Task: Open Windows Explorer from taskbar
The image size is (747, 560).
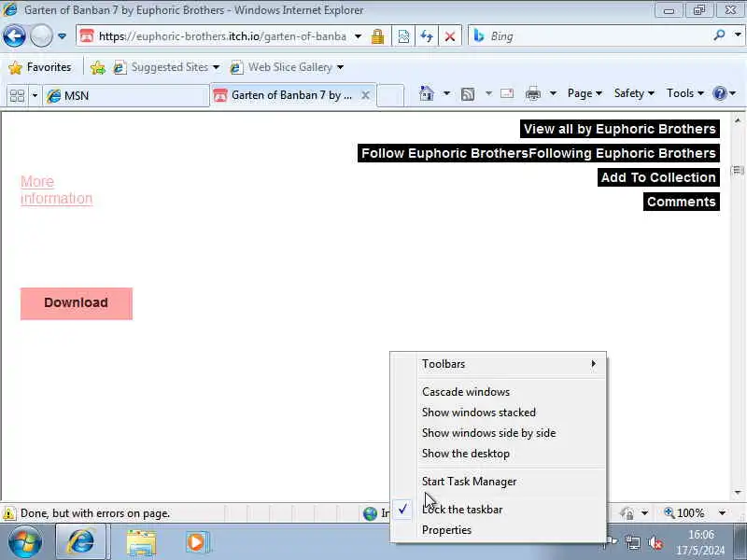Action: 142,543
